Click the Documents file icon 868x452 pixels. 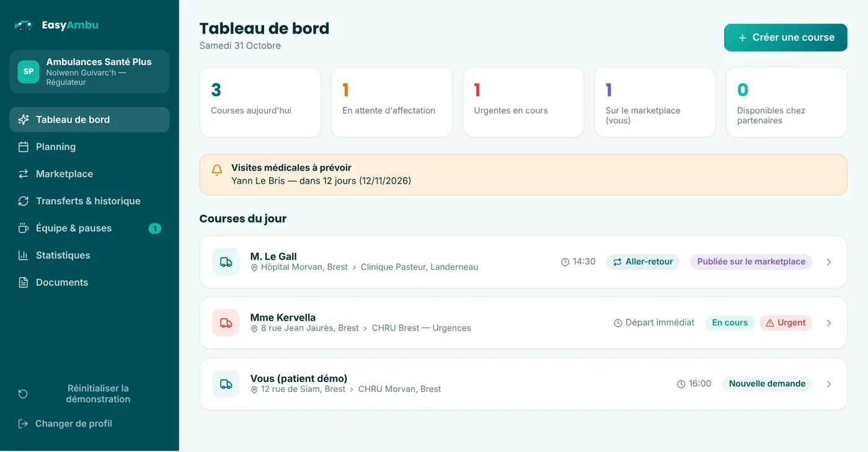coord(24,282)
